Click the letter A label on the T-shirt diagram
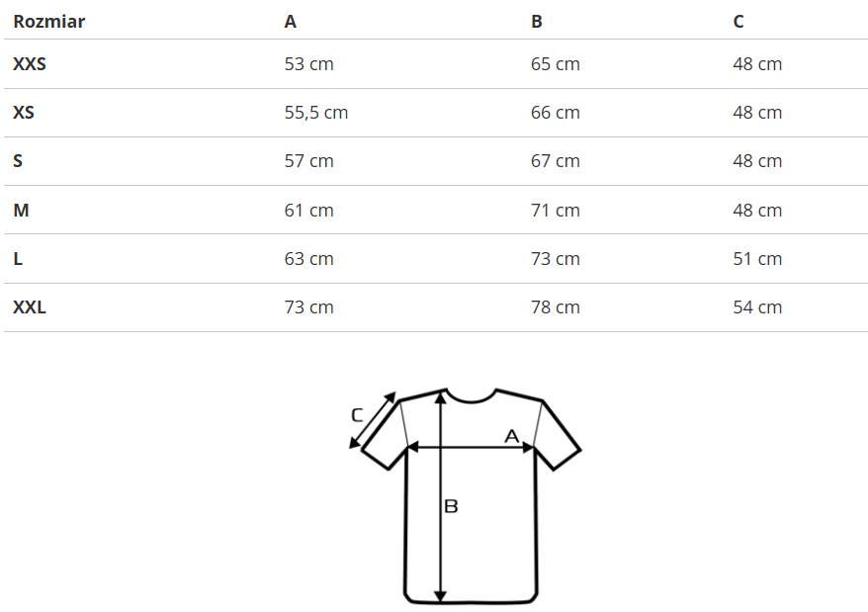This screenshot has height=612, width=868. [512, 435]
